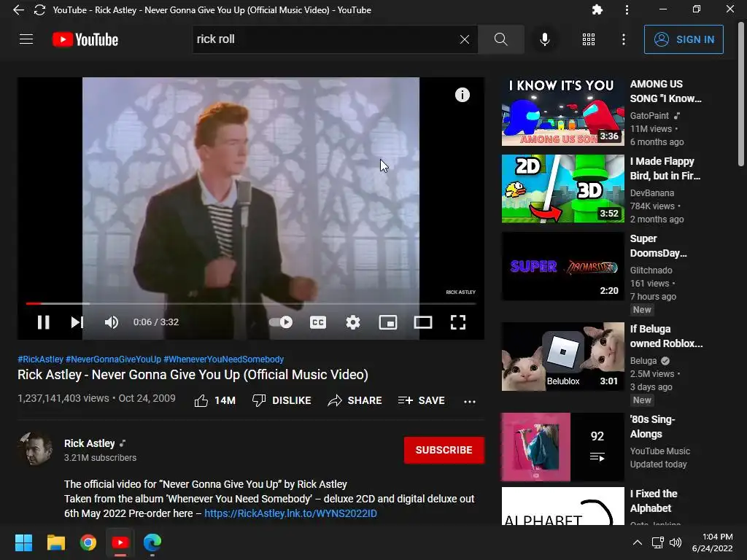This screenshot has width=747, height=560.
Task: Open the '80s Sing-Alongs playlist thumbnail
Action: [x=562, y=447]
